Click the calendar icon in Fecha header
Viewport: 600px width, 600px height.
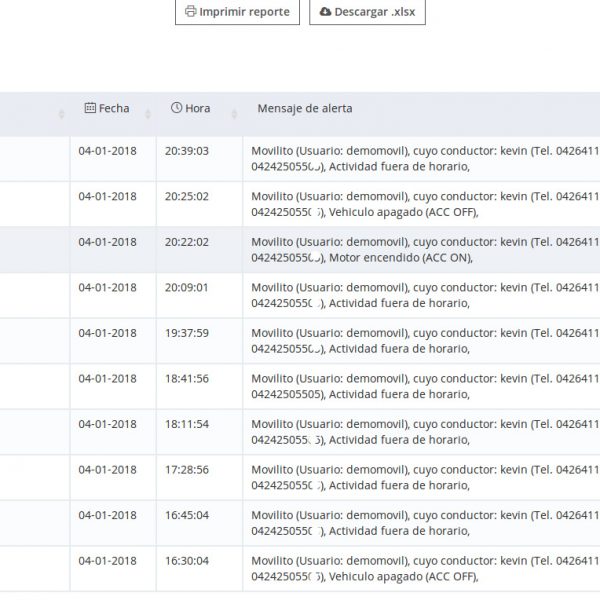[90, 108]
